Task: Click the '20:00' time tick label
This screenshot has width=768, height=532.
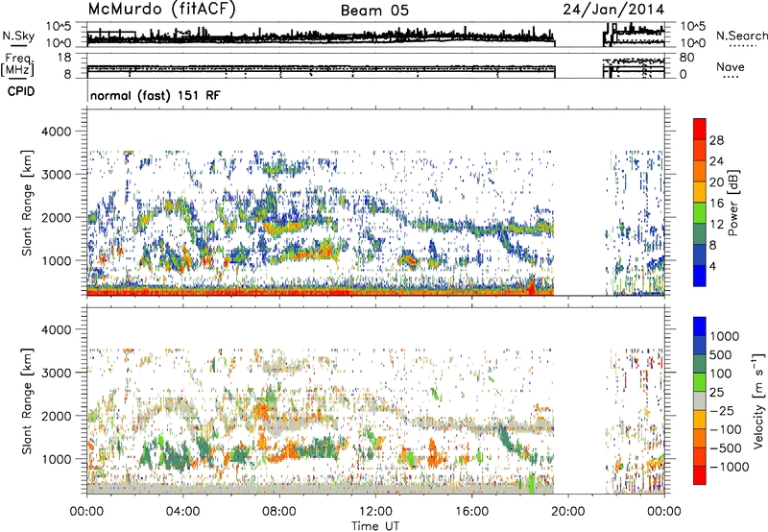Action: click(567, 512)
